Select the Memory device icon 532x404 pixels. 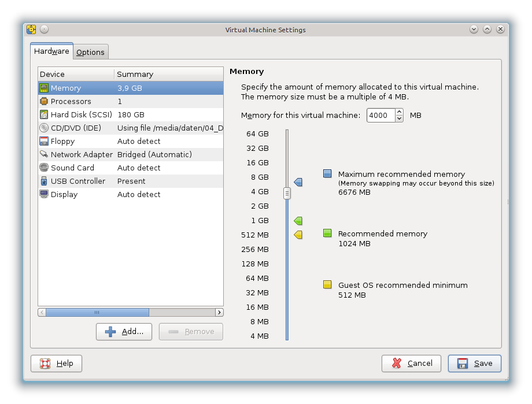44,88
